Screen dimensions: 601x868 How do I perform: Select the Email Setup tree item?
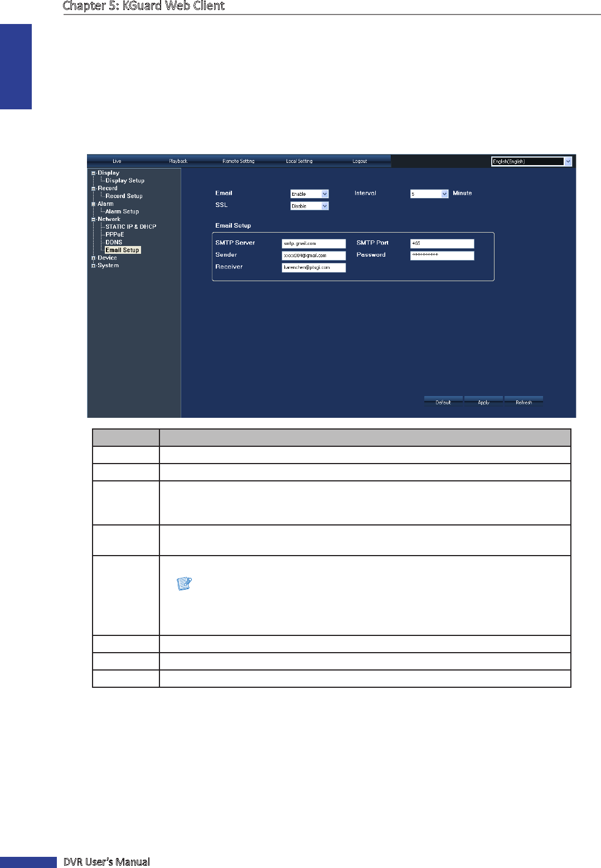pos(123,250)
